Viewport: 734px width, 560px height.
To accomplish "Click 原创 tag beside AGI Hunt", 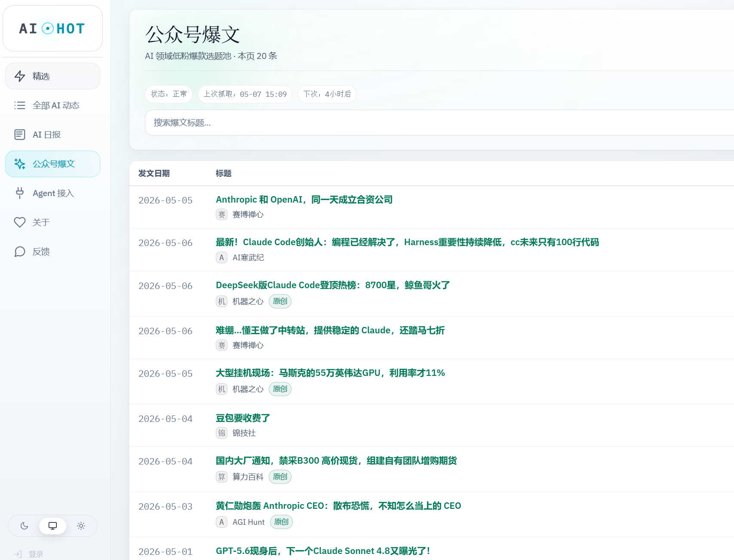I will pos(281,522).
